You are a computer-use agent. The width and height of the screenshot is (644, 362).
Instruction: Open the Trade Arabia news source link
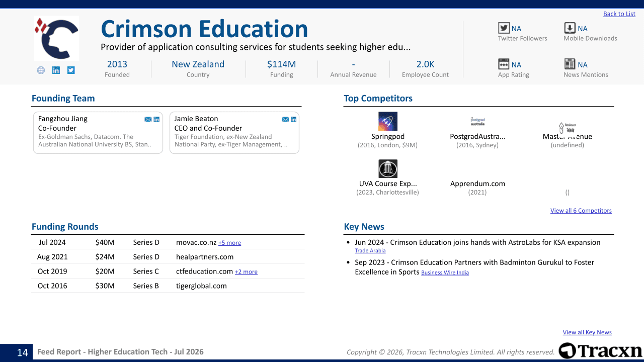point(370,251)
